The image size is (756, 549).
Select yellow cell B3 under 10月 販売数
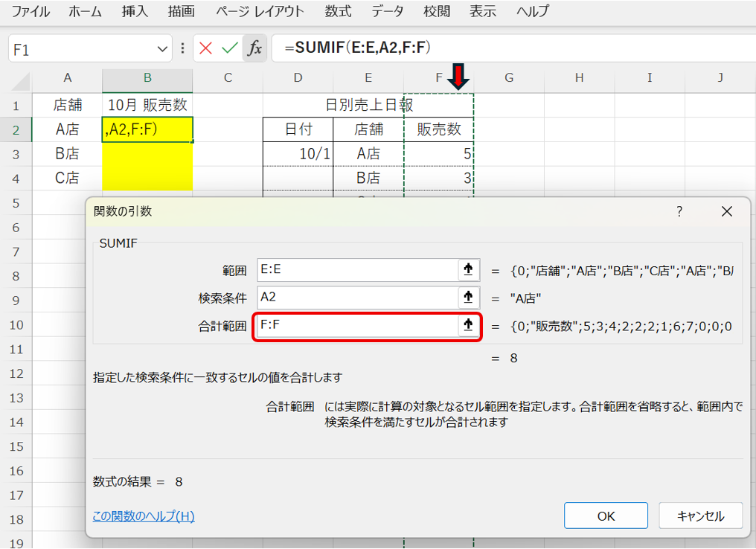click(147, 154)
